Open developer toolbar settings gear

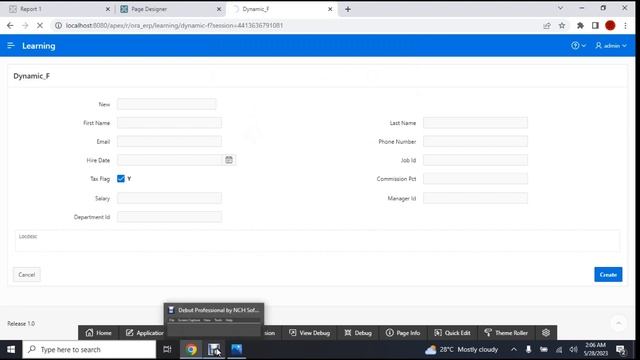pos(546,333)
